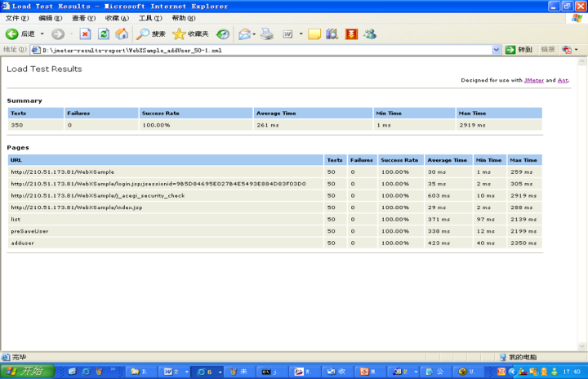The height and width of the screenshot is (379, 588).
Task: Open the Messenger people icon
Action: coord(370,34)
